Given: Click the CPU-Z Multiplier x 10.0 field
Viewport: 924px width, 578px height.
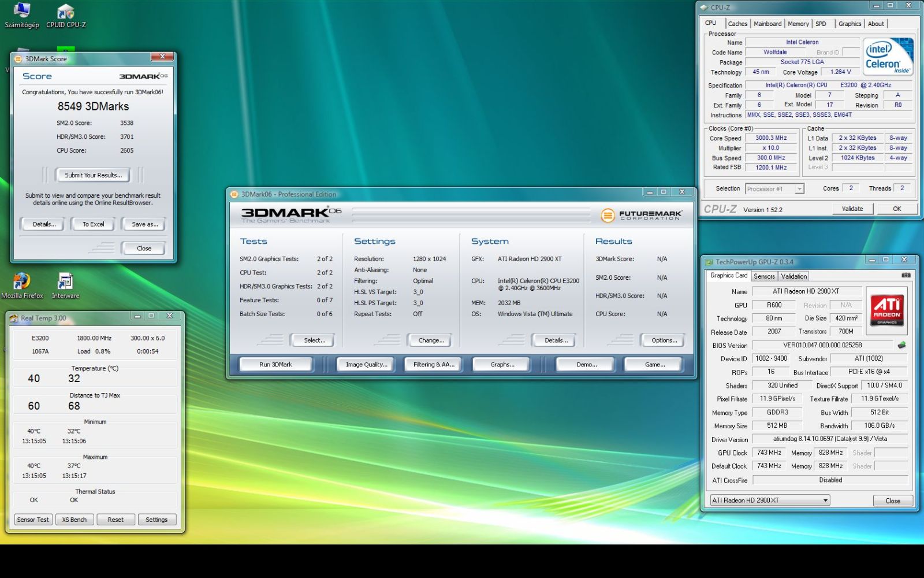Looking at the screenshot, I should (x=771, y=148).
